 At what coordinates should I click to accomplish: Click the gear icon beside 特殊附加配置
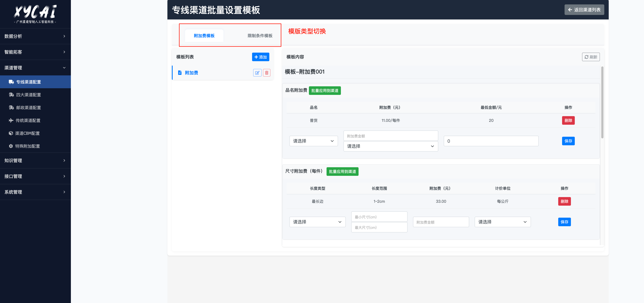(x=11, y=146)
